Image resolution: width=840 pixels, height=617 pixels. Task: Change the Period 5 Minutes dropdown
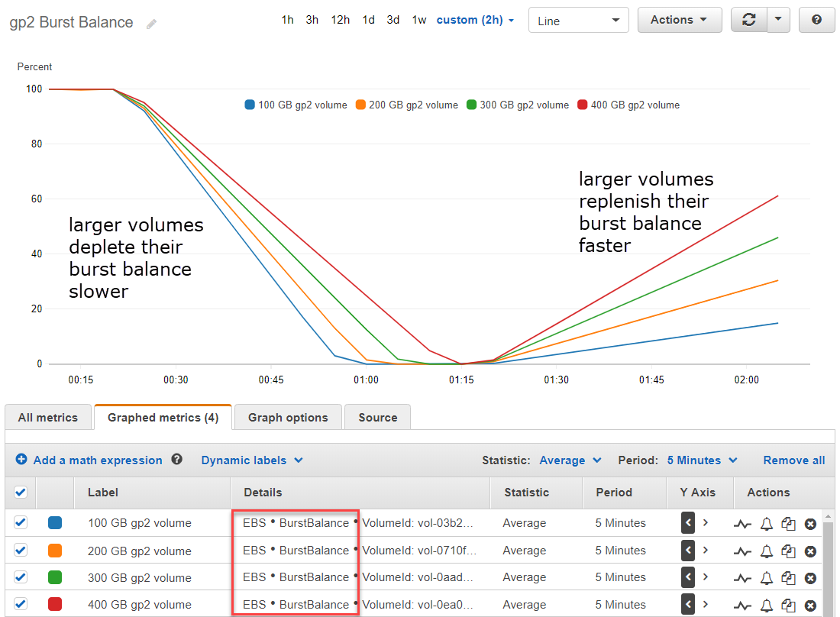pyautogui.click(x=703, y=460)
